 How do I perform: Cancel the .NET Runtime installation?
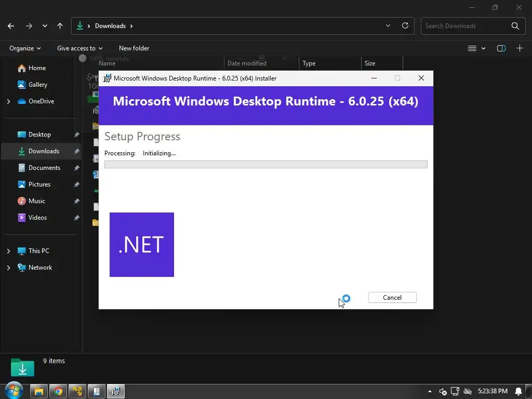coord(392,298)
